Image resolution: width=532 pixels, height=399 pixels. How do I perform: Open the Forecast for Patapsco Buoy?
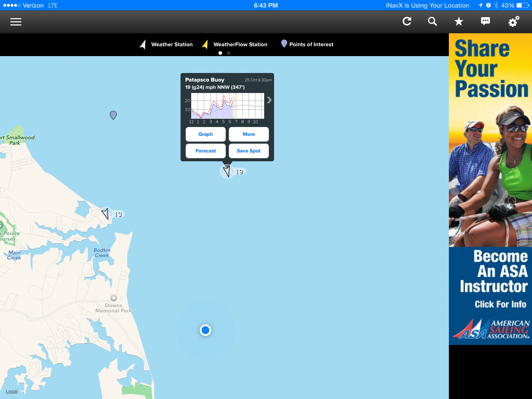[205, 151]
